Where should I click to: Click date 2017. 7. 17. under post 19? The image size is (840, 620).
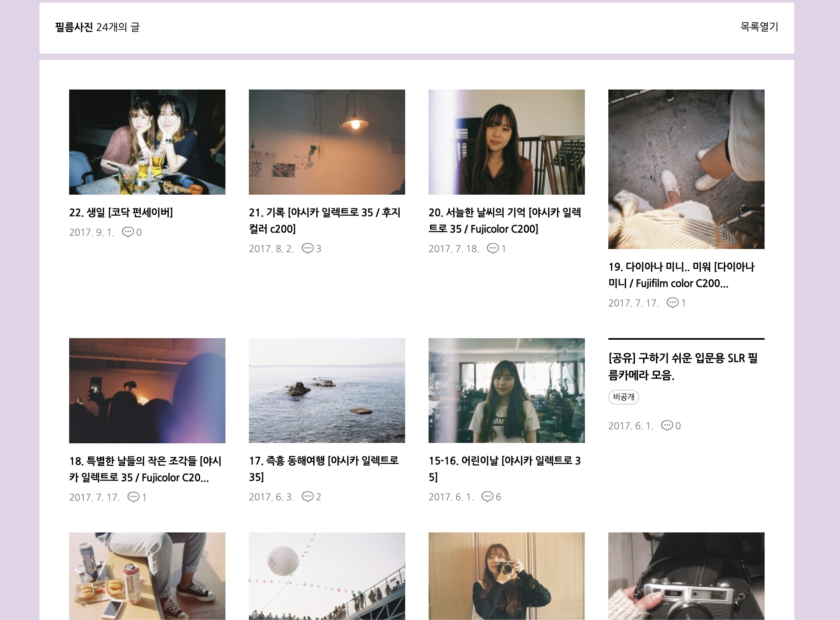coord(634,303)
